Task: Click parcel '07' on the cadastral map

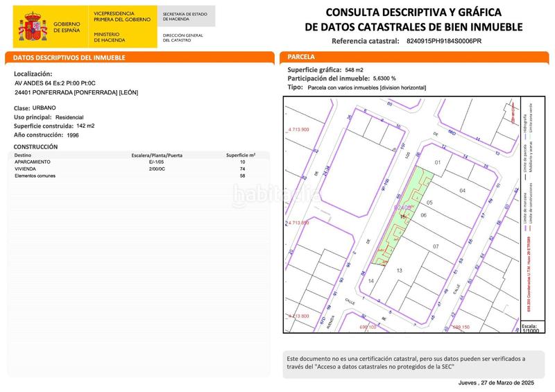Action: click(436, 246)
